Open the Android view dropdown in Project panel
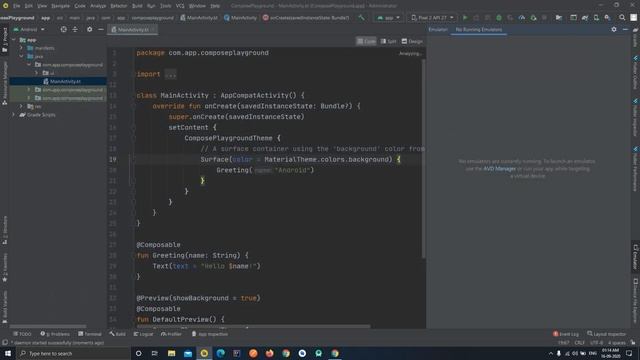The image size is (640, 360). pos(29,29)
